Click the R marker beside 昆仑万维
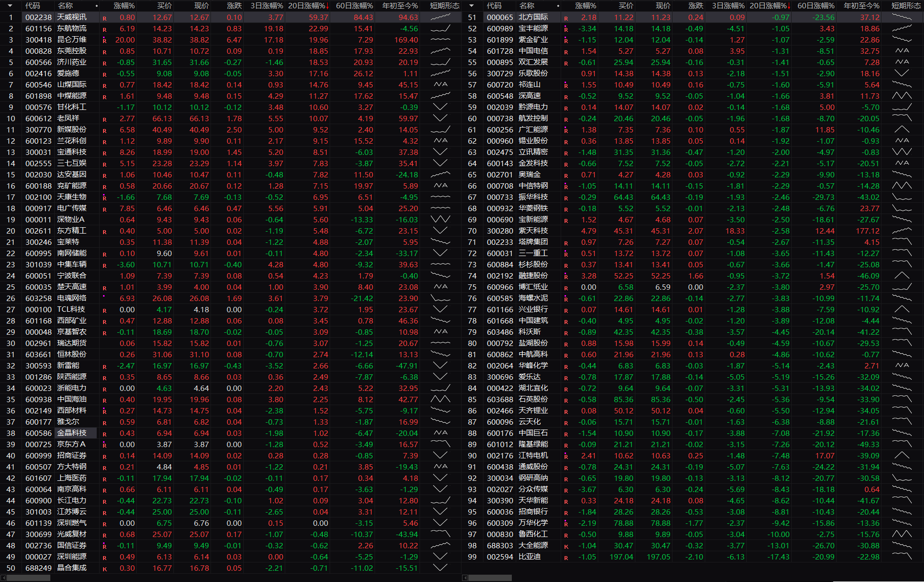This screenshot has height=582, width=924. (x=105, y=41)
